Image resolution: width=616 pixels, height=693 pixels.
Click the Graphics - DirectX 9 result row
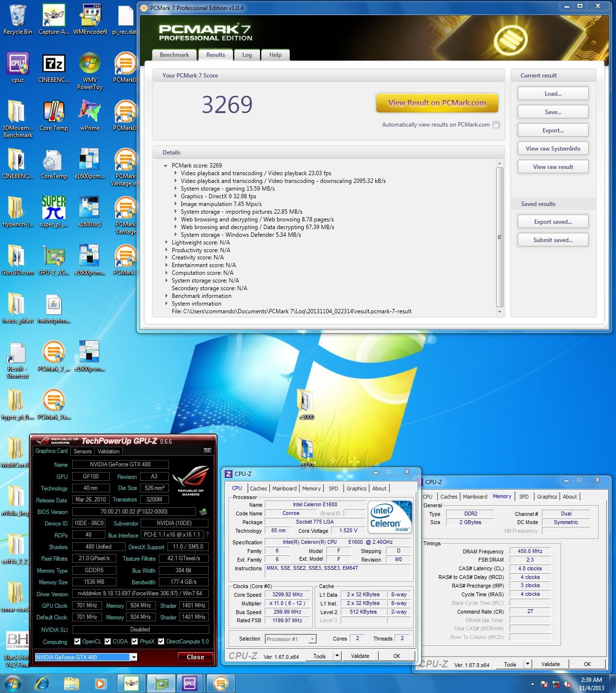[218, 196]
